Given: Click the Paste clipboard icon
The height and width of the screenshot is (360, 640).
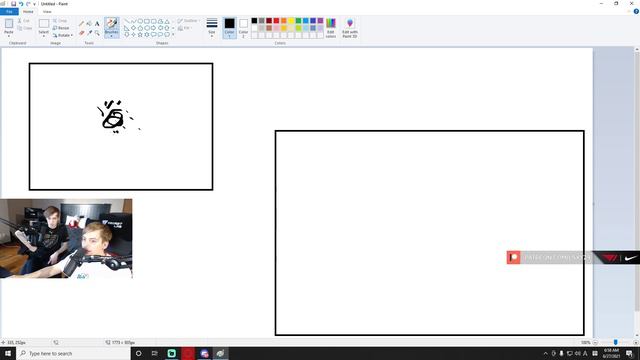Looking at the screenshot, I should point(9,24).
